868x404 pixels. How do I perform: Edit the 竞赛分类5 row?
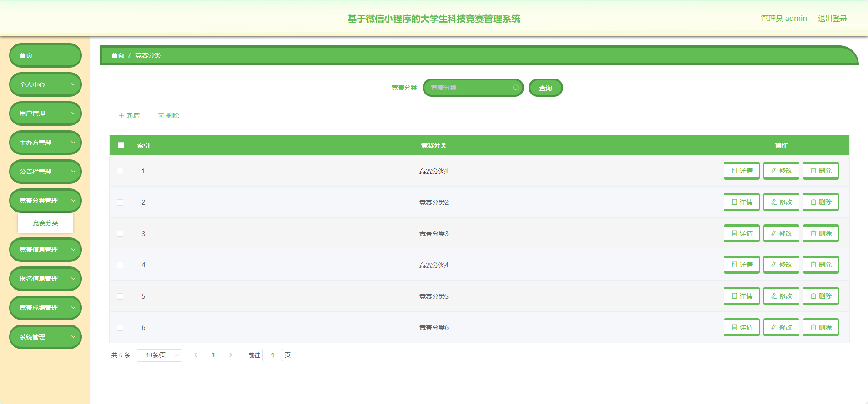point(781,296)
